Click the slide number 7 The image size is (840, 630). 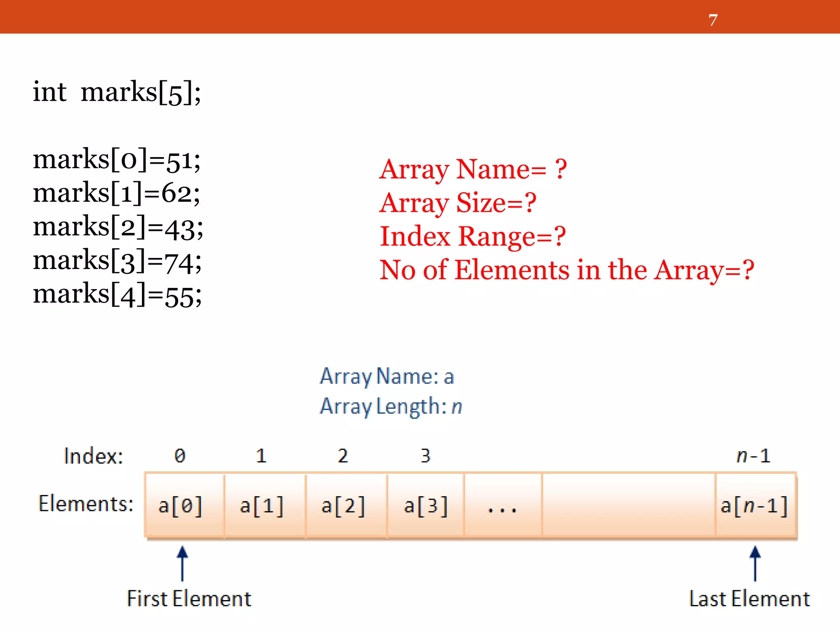point(713,20)
